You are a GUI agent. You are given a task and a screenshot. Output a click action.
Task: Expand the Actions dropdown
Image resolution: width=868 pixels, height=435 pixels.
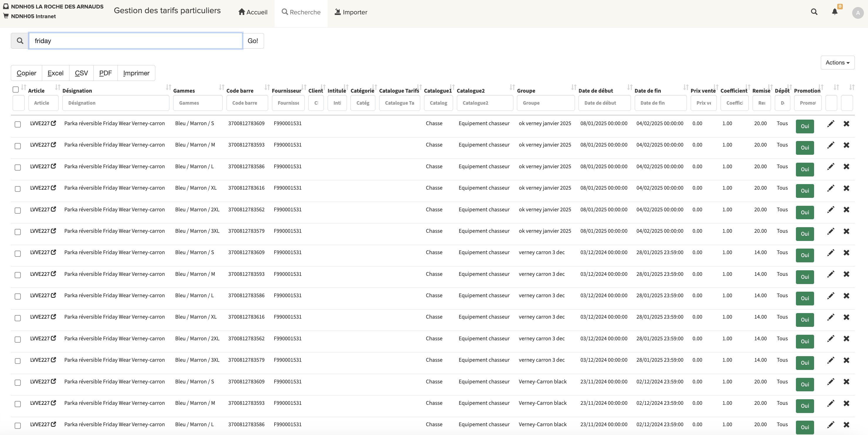point(838,63)
